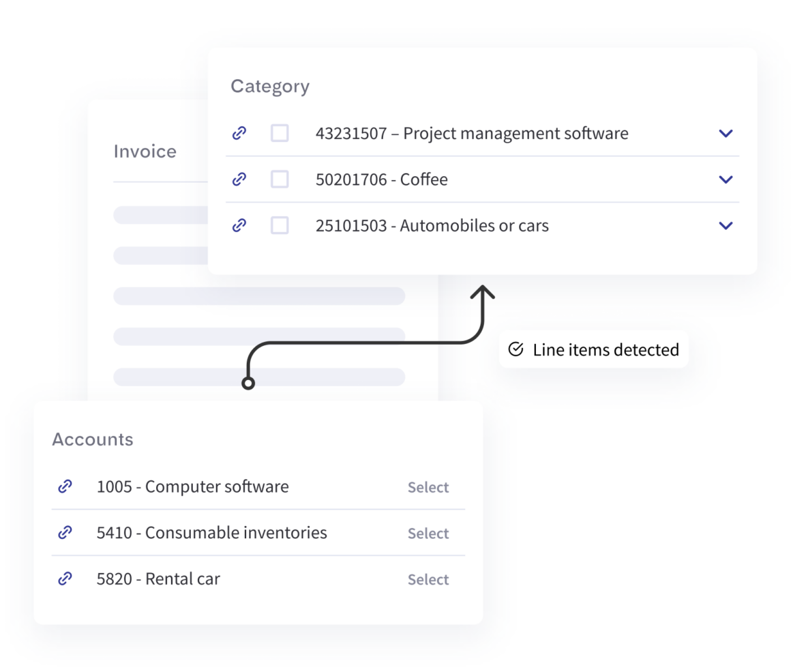This screenshot has width=791, height=672.
Task: Click link icon beside 1005 - Computer software
Action: (65, 486)
